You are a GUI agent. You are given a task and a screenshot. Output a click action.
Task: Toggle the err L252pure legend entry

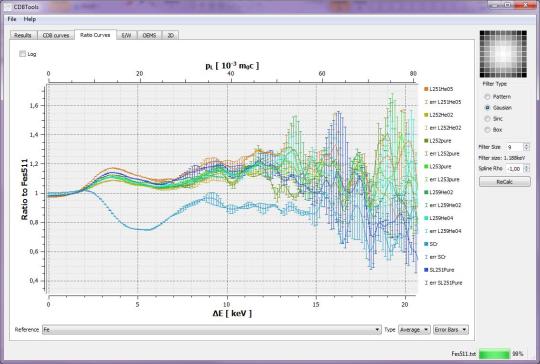(442, 154)
